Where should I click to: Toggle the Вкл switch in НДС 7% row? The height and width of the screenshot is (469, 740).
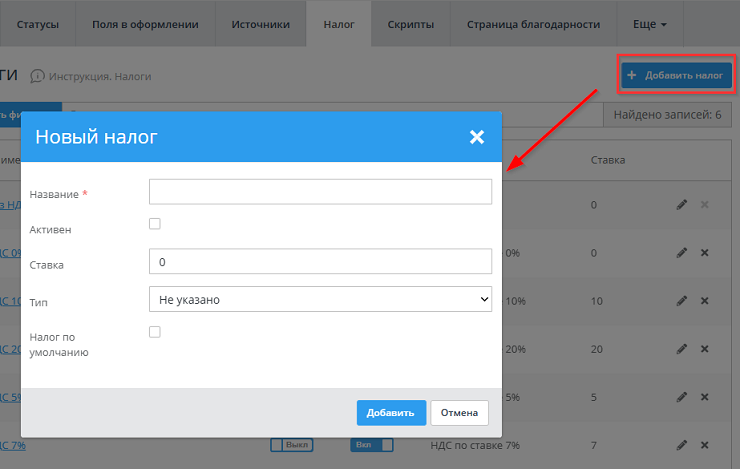372,444
